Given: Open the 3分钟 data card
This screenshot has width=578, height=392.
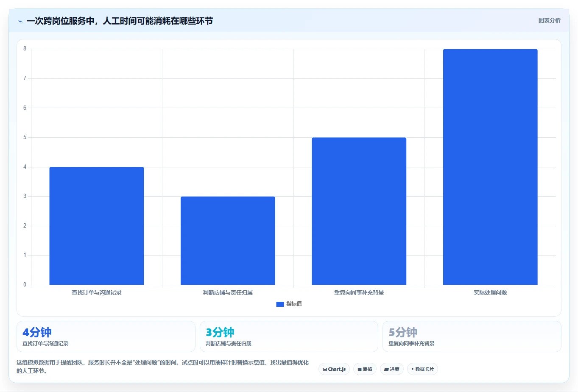Looking at the screenshot, I should coord(289,336).
